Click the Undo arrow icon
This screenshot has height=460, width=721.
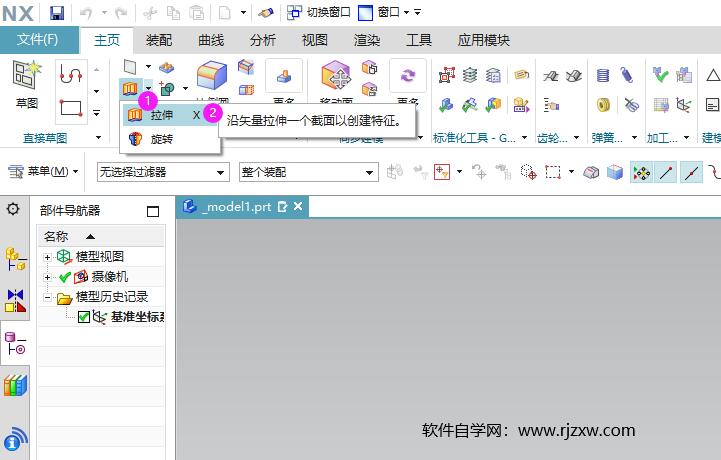[x=86, y=13]
